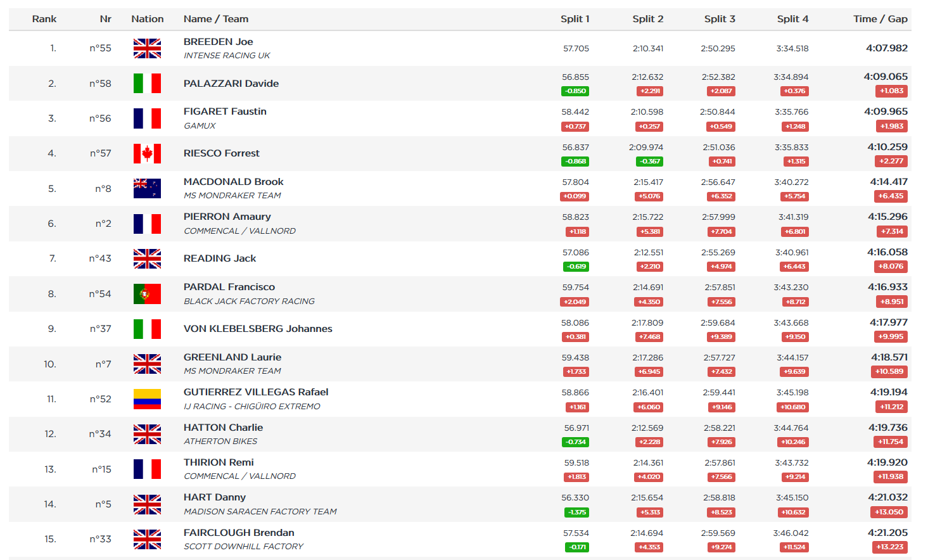Click the Canadian flag beside RIESCO Forrest

click(147, 153)
